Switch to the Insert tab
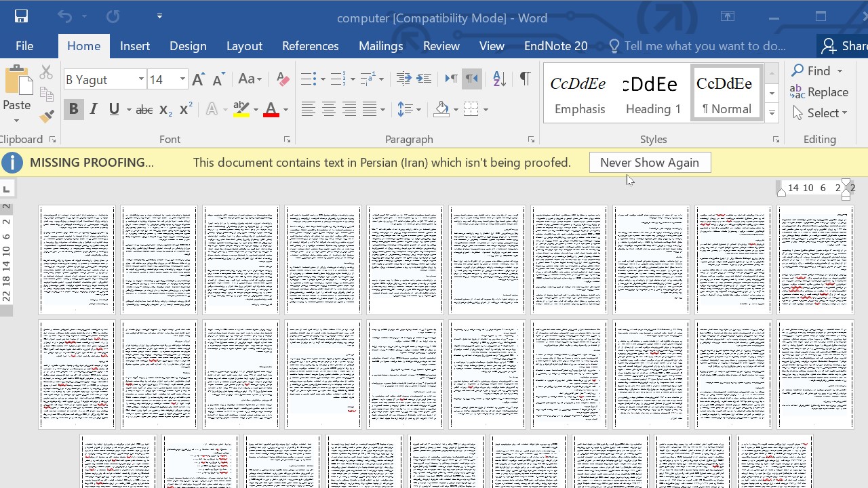The image size is (868, 488). [135, 46]
